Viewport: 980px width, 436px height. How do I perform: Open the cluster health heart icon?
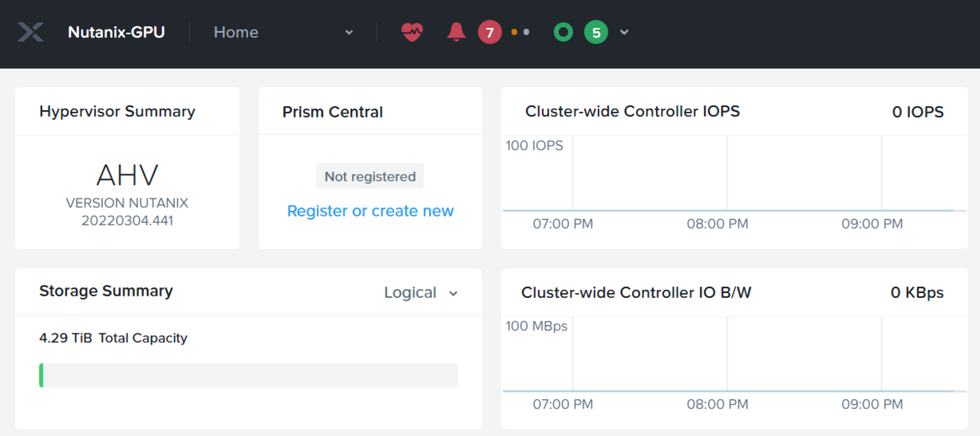pos(412,32)
